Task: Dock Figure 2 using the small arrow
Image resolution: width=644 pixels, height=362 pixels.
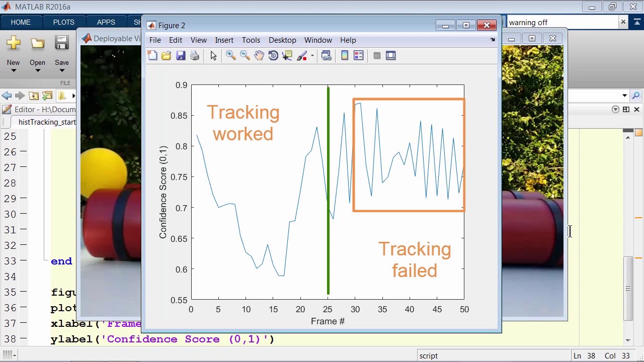Action: click(x=493, y=40)
